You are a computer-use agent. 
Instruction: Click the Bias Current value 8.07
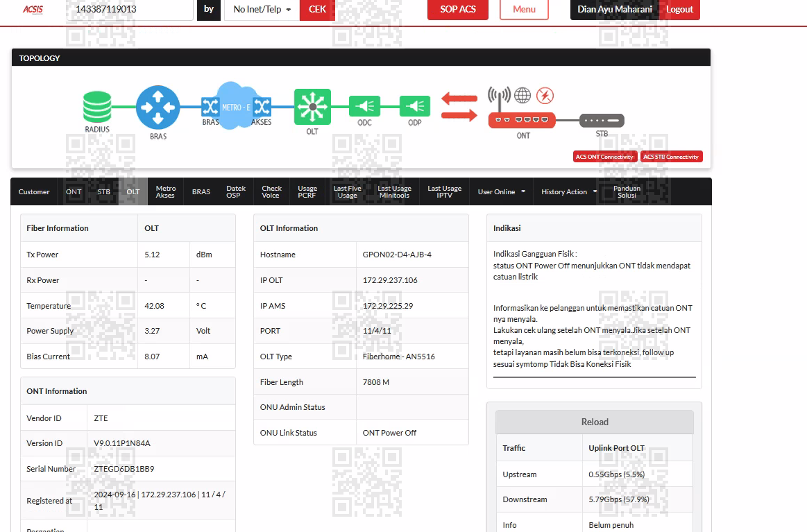point(153,357)
